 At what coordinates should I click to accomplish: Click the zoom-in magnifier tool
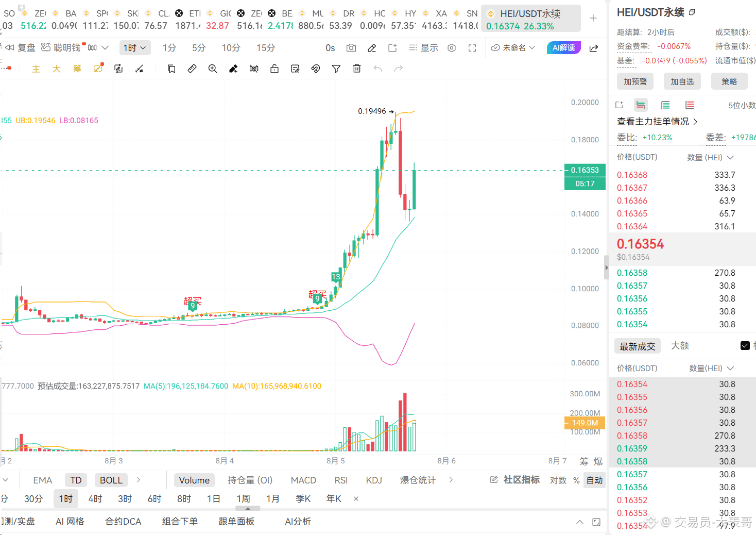click(213, 69)
